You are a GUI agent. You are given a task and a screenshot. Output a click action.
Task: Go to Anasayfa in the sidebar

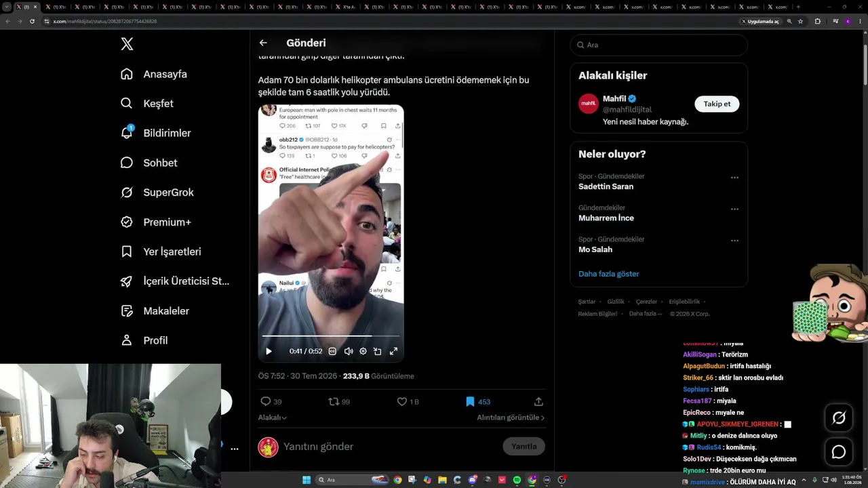point(153,74)
